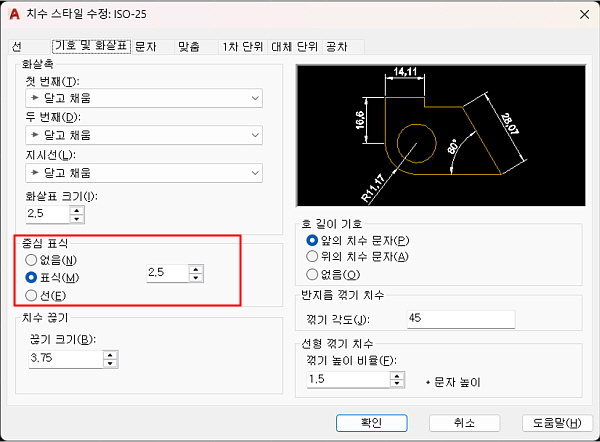This screenshot has height=442, width=600.
Task: Switch to the 1차 단위 tab
Action: pyautogui.click(x=243, y=47)
